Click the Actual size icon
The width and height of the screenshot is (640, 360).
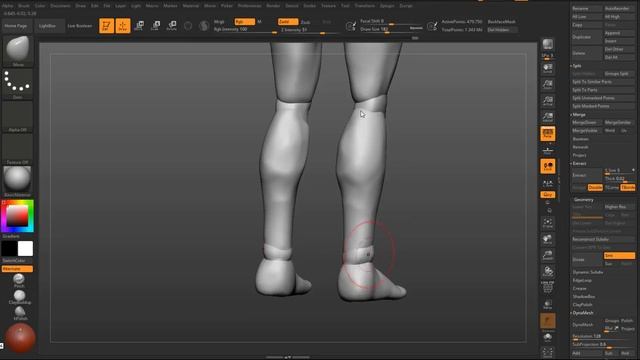[548, 101]
